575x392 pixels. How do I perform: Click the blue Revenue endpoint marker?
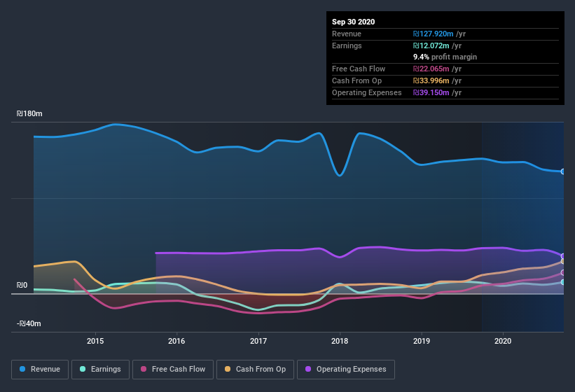click(563, 171)
